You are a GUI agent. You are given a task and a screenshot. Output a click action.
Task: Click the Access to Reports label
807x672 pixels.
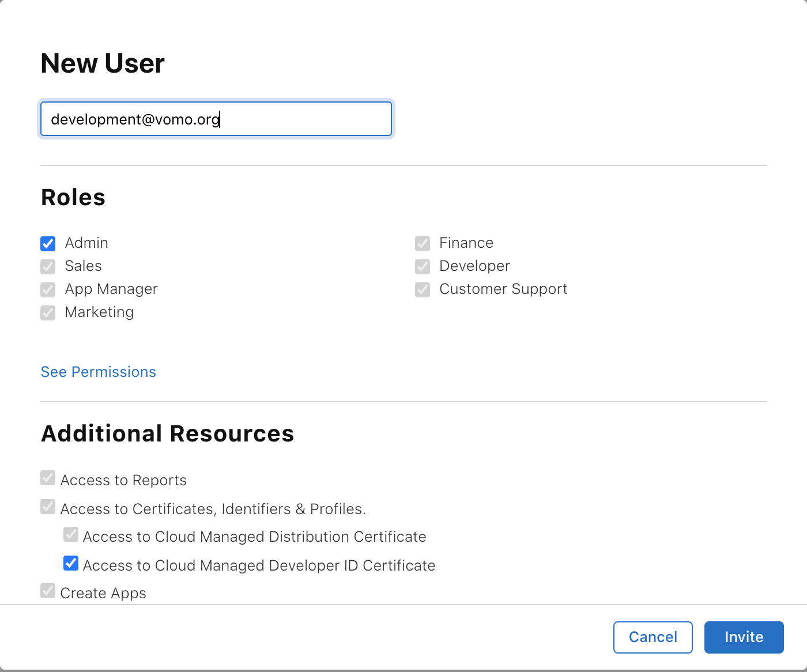point(123,480)
